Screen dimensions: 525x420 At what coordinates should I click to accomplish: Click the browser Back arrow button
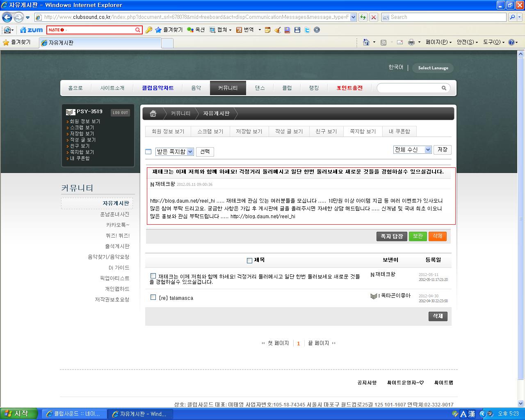point(7,17)
